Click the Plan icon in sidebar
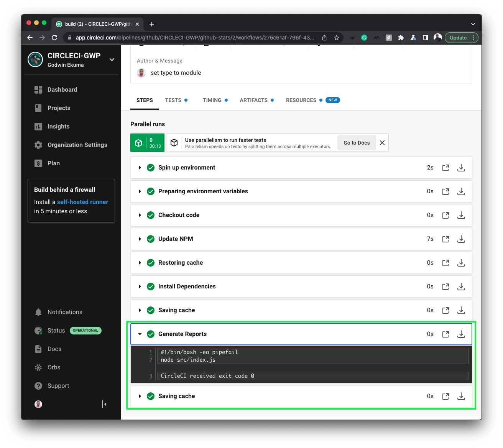Viewport: 503px width, 448px height. tap(38, 163)
